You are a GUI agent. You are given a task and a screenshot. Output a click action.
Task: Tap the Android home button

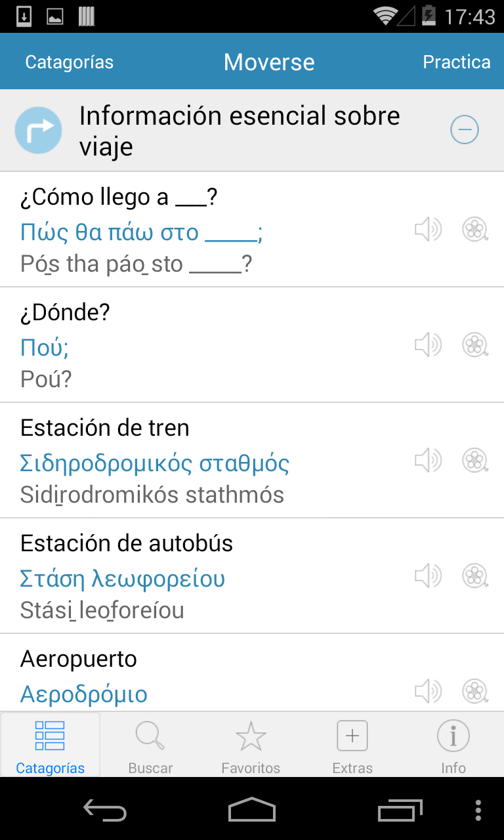(x=252, y=810)
